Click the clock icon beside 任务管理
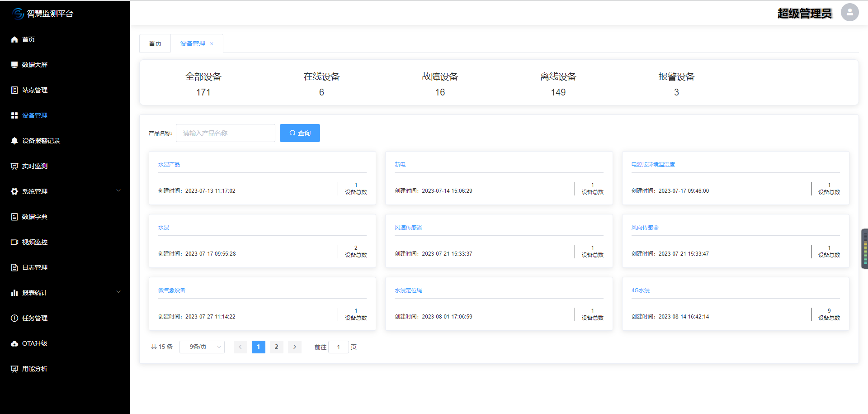 (14, 318)
